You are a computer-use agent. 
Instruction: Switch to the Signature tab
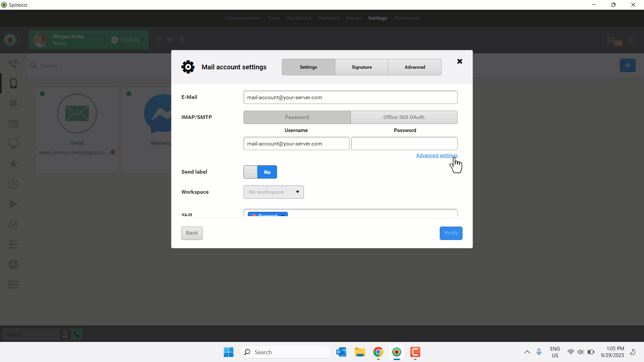click(x=362, y=67)
